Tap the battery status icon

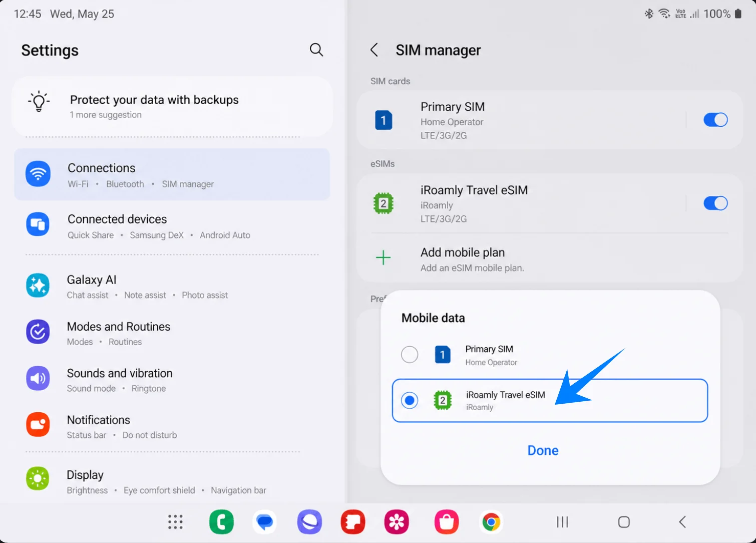click(738, 14)
